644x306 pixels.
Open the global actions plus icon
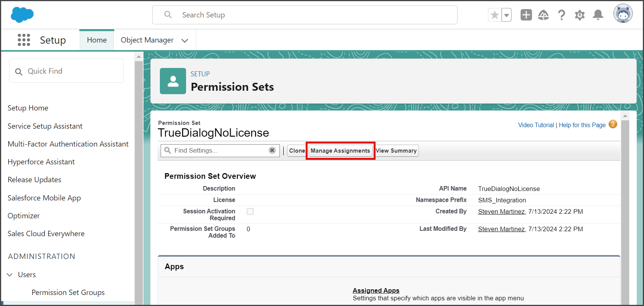click(526, 15)
